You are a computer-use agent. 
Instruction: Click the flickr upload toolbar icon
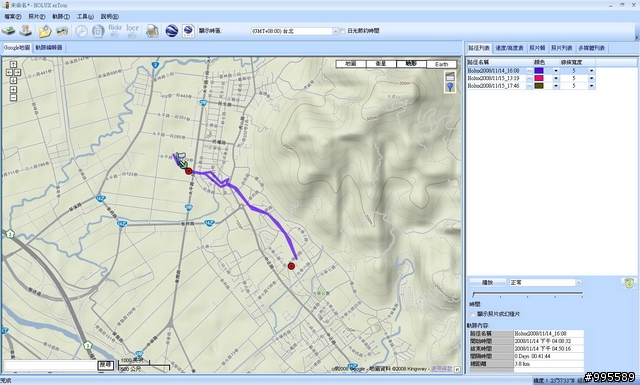point(115,31)
